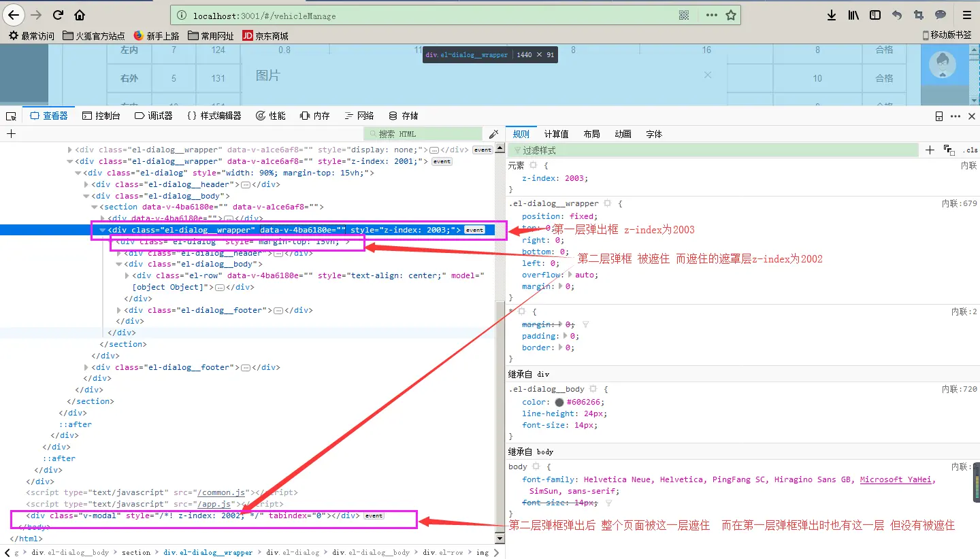
Task: Open the Firefox hamburger menu
Action: 966,15
